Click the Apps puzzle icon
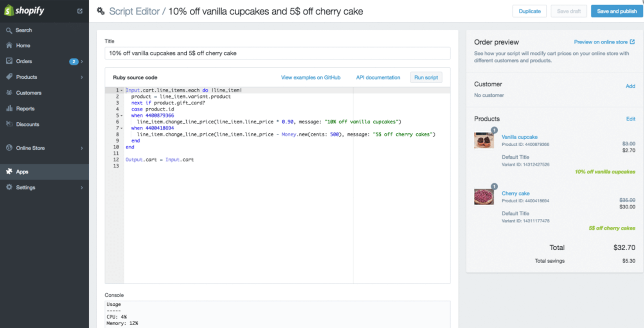Image resolution: width=644 pixels, height=328 pixels. (9, 171)
